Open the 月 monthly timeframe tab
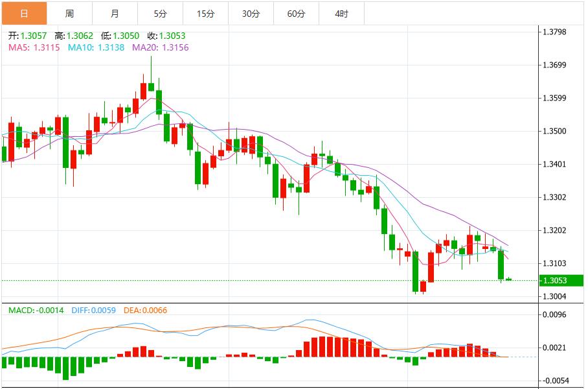This screenshot has width=588, height=389. coord(115,14)
